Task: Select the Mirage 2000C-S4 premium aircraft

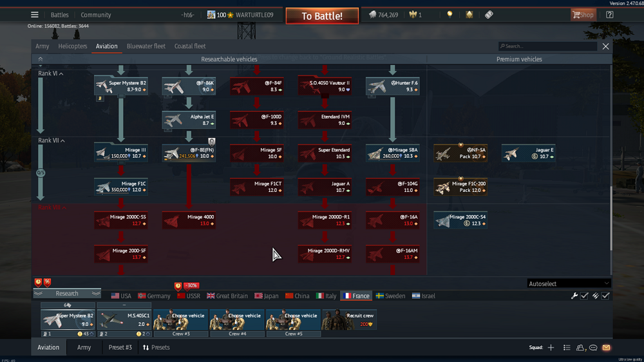Action: pos(460,220)
